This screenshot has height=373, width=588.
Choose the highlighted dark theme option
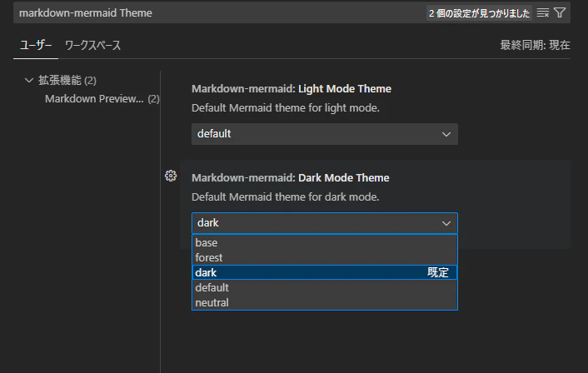point(324,272)
